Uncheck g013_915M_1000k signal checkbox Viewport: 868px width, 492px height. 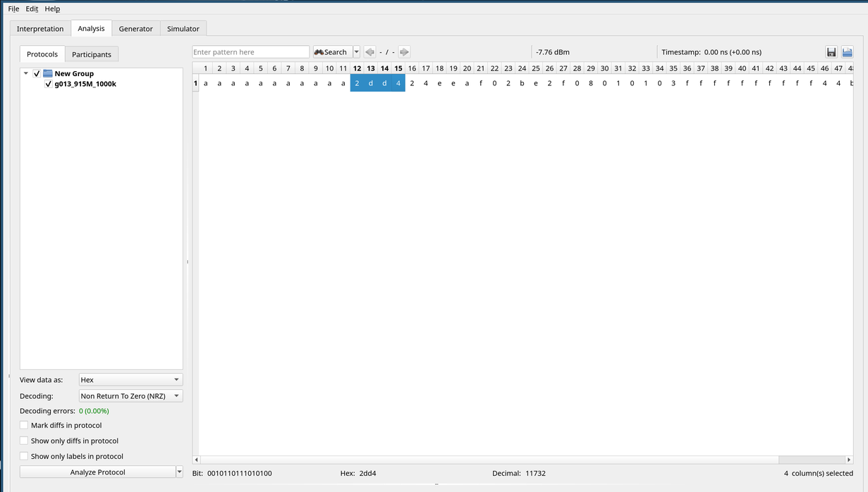48,84
